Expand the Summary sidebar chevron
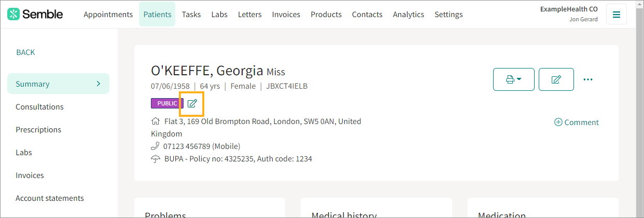This screenshot has height=218, width=644. pos(99,84)
